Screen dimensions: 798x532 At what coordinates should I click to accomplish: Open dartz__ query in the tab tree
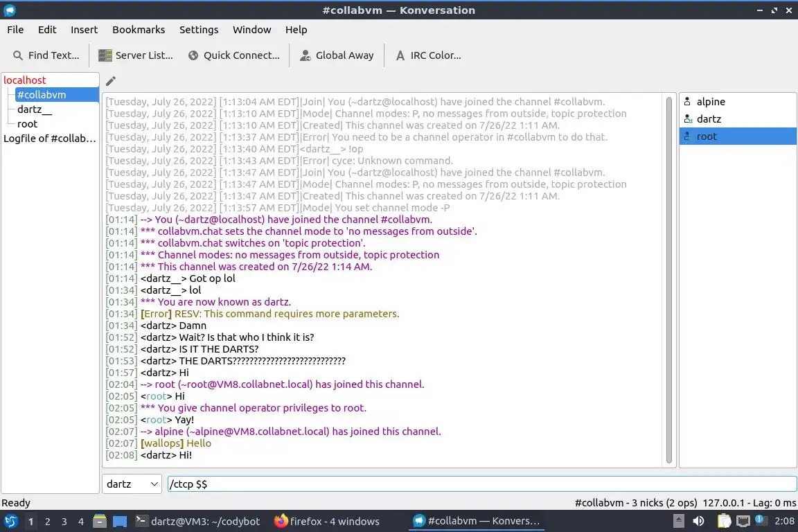[x=35, y=109]
